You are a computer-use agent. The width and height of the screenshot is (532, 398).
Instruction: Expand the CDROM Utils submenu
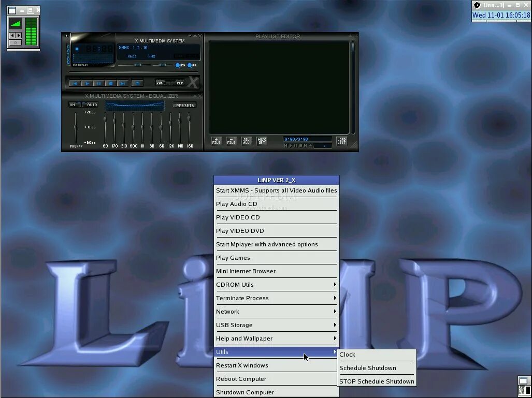click(x=277, y=285)
